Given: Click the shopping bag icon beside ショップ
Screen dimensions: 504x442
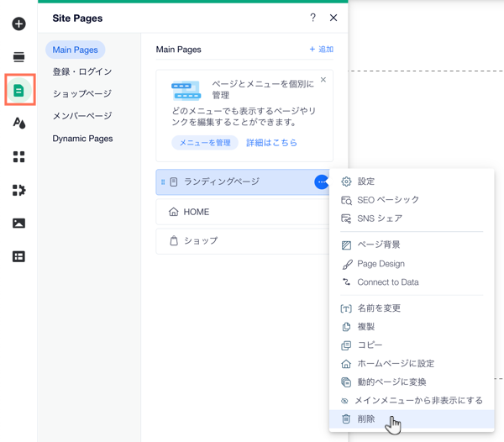Looking at the screenshot, I should tap(174, 241).
